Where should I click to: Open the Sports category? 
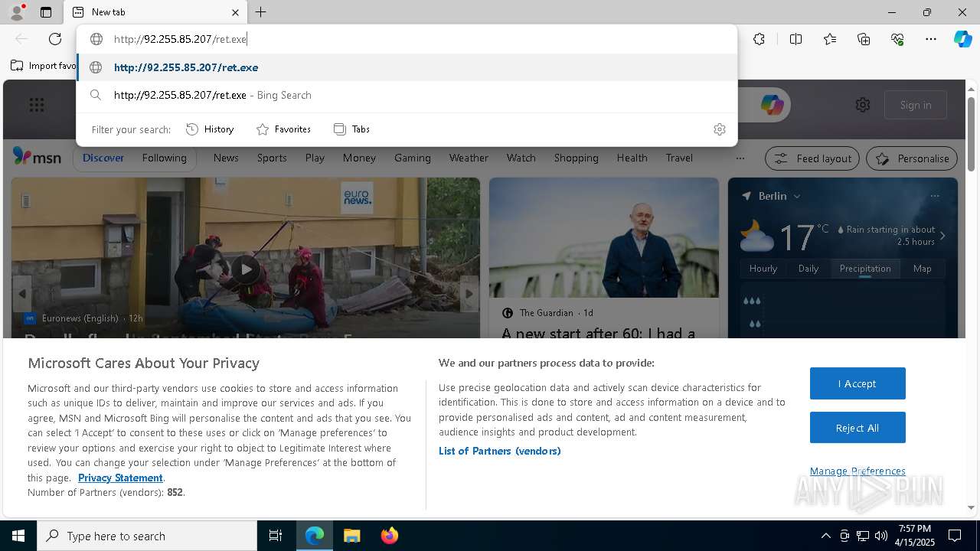[272, 158]
